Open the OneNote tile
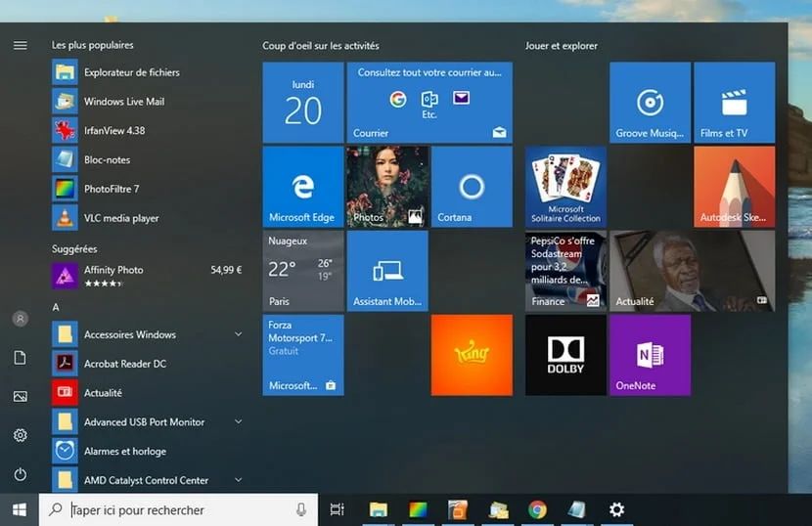 click(x=650, y=355)
